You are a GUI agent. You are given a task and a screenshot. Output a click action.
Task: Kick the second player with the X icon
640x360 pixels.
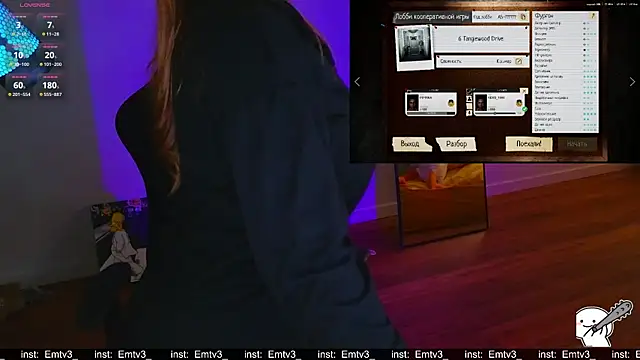524,91
